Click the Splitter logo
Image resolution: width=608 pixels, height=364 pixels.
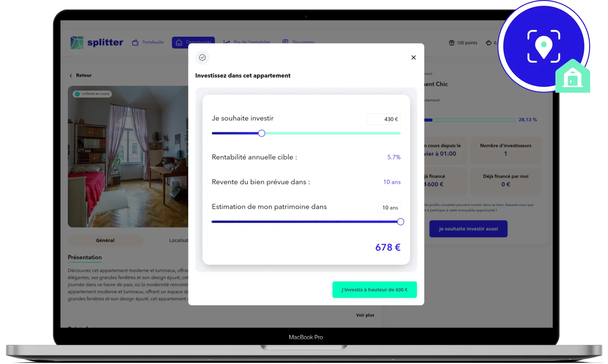pos(97,42)
